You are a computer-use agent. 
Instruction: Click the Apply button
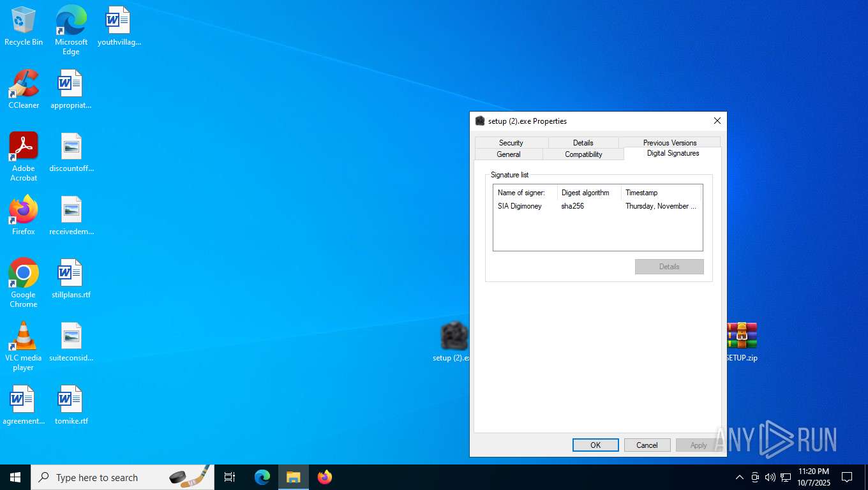point(699,445)
